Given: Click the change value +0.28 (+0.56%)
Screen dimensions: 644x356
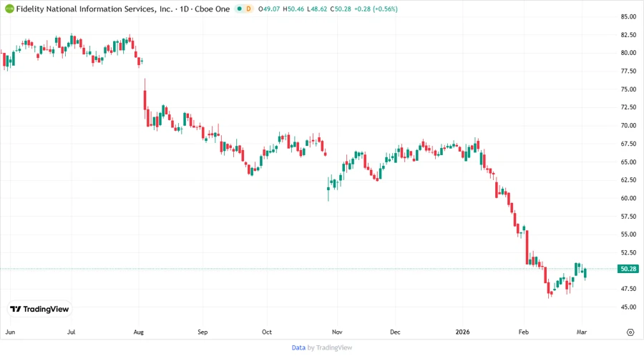Looking at the screenshot, I should point(376,9).
